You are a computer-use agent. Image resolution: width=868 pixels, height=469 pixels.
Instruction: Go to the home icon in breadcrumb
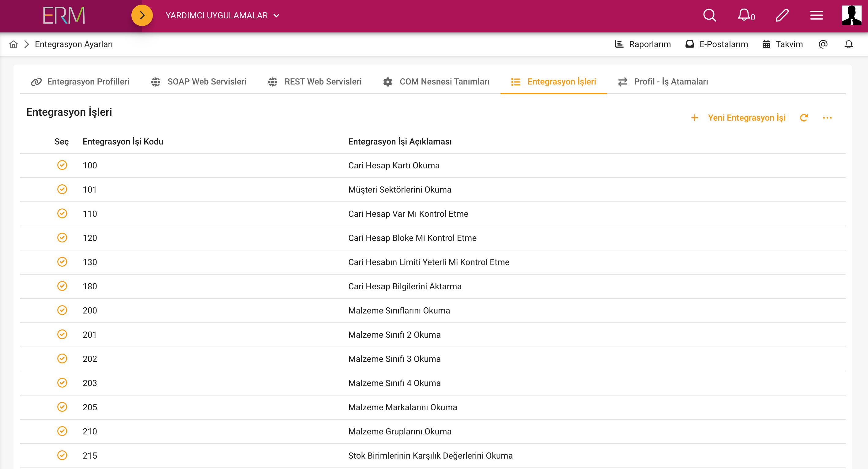pyautogui.click(x=13, y=44)
